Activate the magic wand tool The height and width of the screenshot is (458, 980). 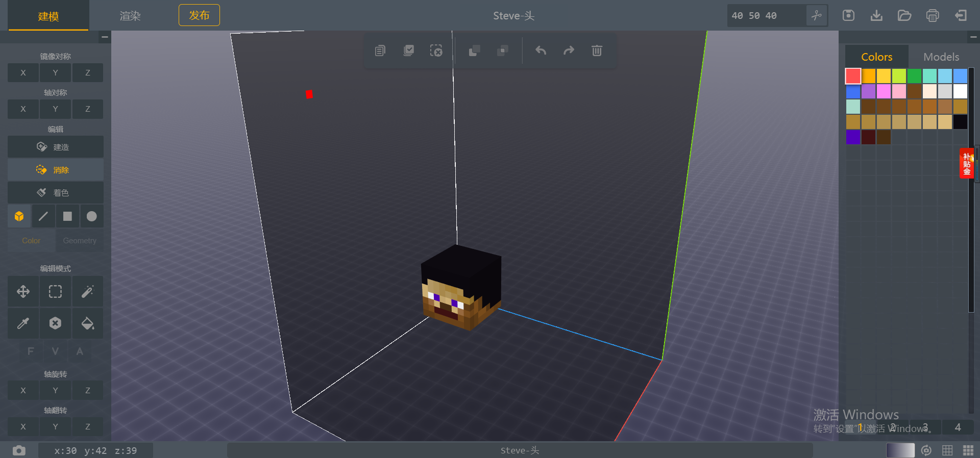coord(88,292)
